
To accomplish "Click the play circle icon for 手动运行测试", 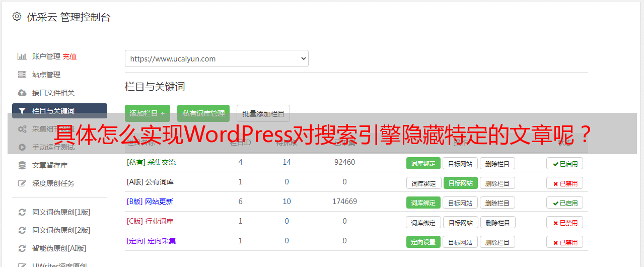I will coord(22,147).
